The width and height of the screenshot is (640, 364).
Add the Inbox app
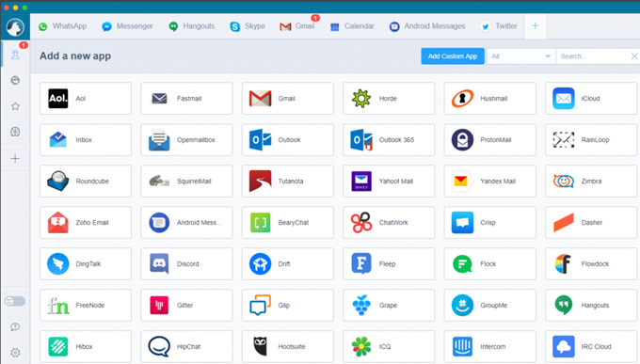(x=86, y=139)
